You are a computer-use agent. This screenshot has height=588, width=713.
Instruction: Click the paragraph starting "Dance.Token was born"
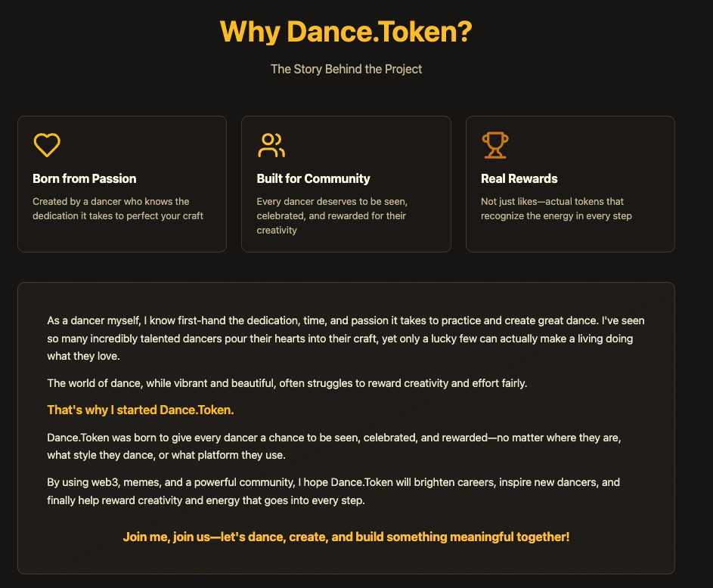coord(334,444)
